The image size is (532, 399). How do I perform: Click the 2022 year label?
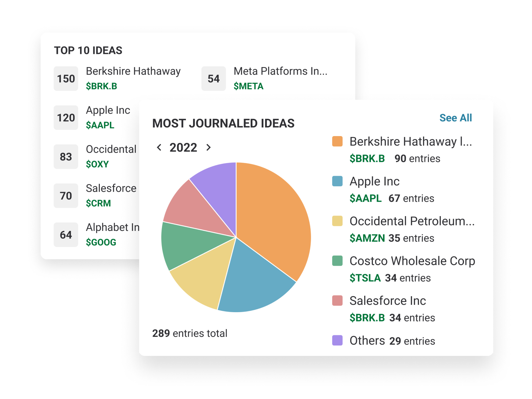click(183, 147)
